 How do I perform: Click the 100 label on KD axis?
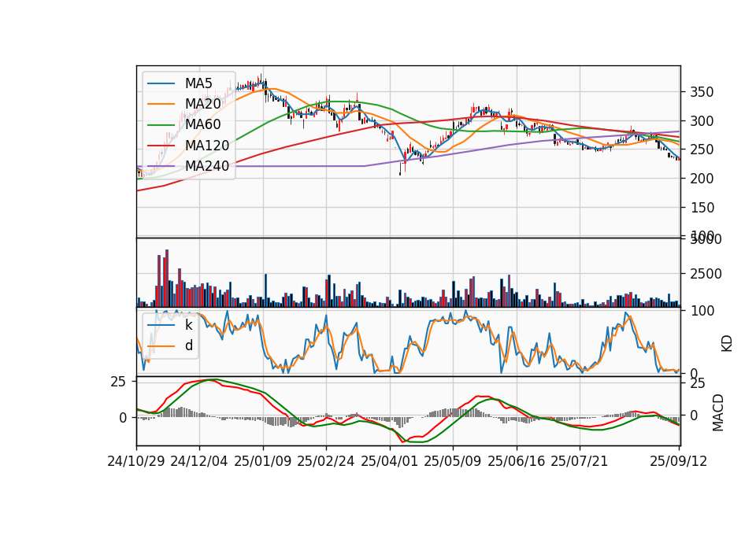click(x=702, y=311)
